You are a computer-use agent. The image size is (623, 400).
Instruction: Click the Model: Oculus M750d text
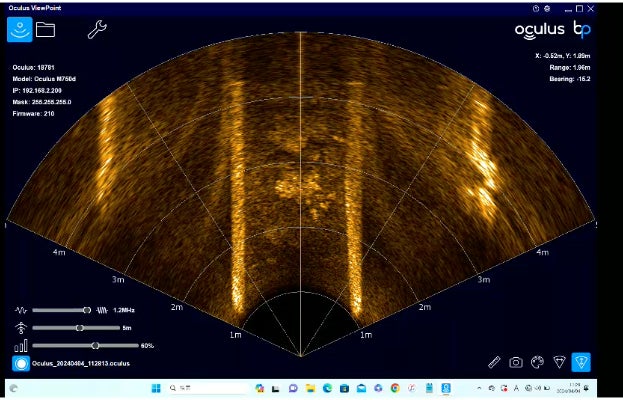pos(44,79)
